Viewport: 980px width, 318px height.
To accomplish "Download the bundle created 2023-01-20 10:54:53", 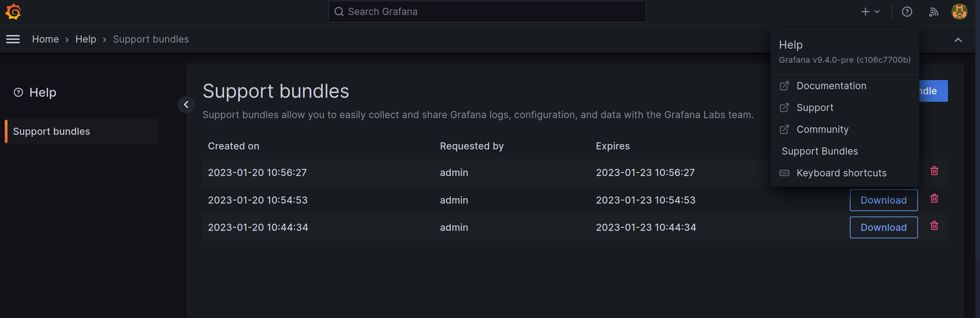I will coord(883,200).
